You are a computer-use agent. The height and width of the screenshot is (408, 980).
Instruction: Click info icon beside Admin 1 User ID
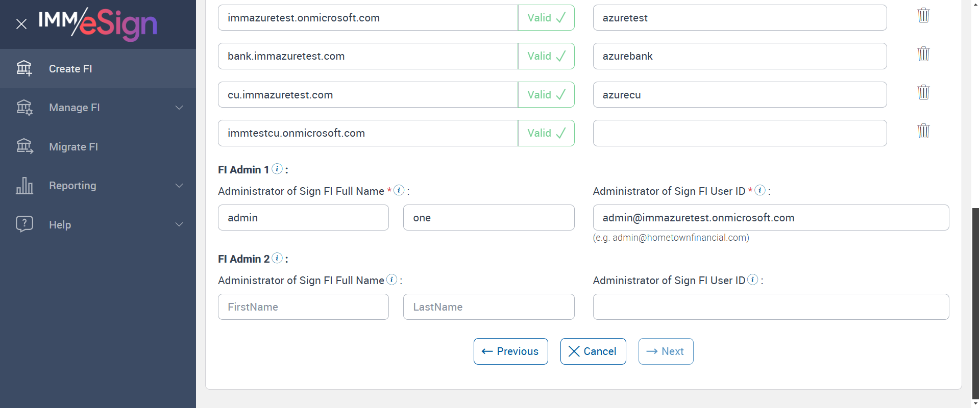(x=760, y=190)
